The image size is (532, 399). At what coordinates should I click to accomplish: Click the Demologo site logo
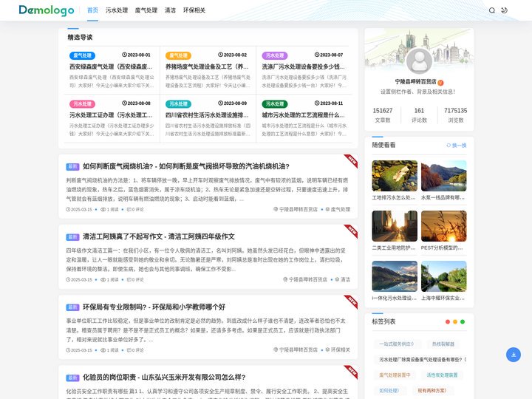47,10
